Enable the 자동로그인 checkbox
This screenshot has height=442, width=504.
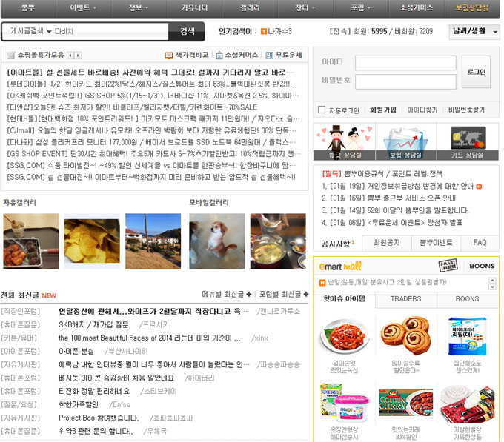pos(322,110)
